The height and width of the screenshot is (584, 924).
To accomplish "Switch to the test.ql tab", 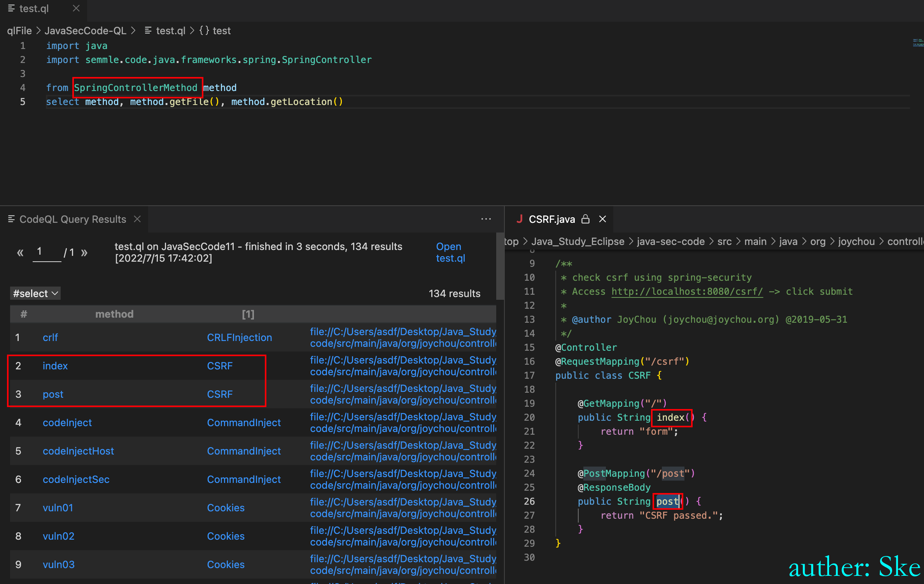I will pos(34,9).
